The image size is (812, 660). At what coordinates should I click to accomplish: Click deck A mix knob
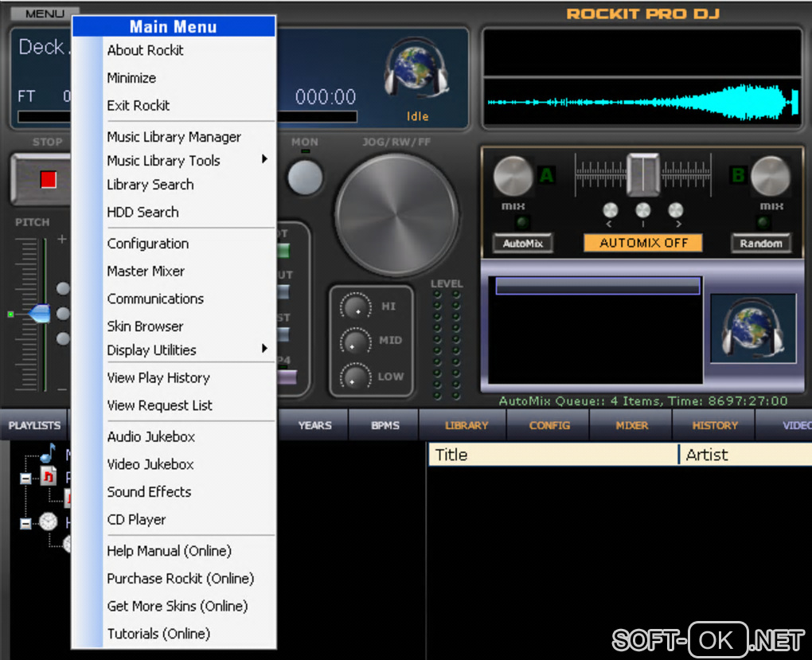tap(513, 176)
